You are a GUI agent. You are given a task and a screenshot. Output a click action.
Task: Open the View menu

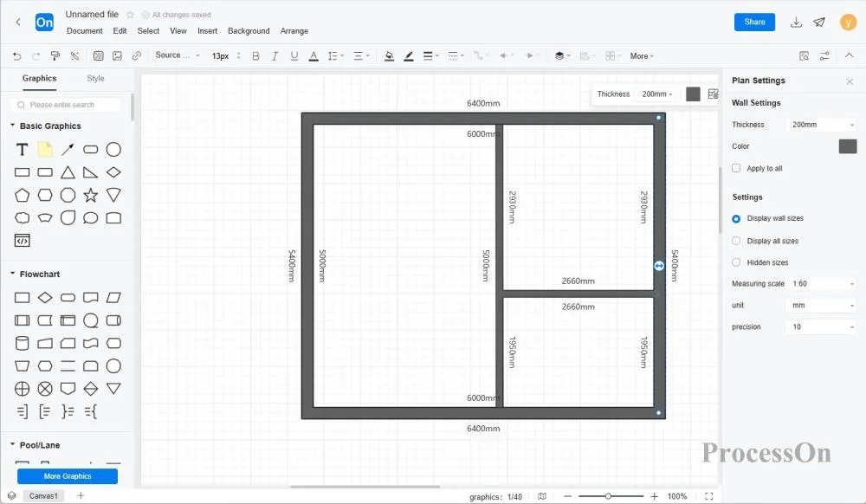[178, 31]
